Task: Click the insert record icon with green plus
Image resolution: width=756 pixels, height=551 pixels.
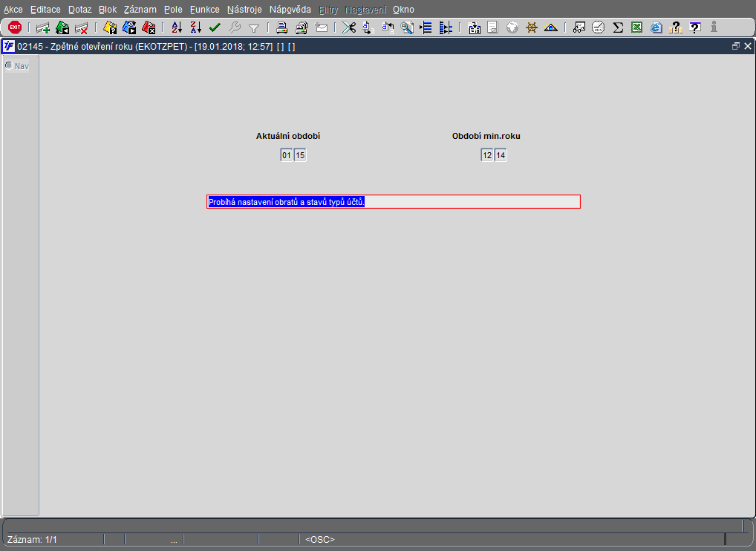Action: (x=43, y=27)
